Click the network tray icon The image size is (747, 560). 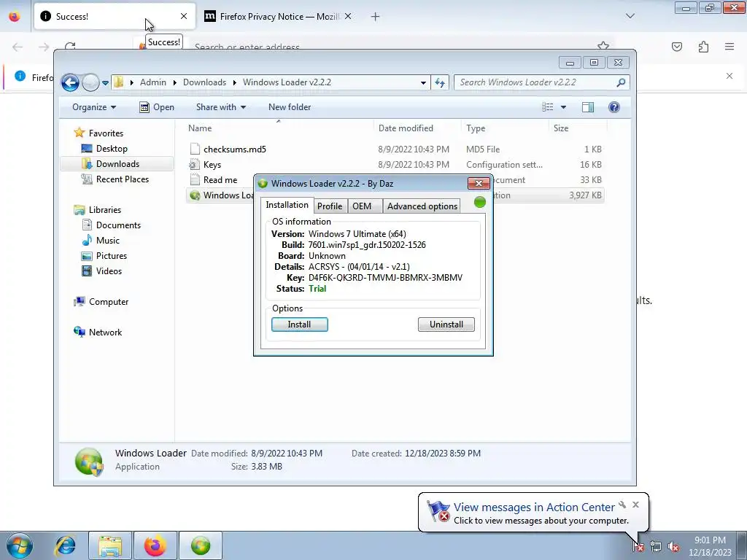[656, 547]
